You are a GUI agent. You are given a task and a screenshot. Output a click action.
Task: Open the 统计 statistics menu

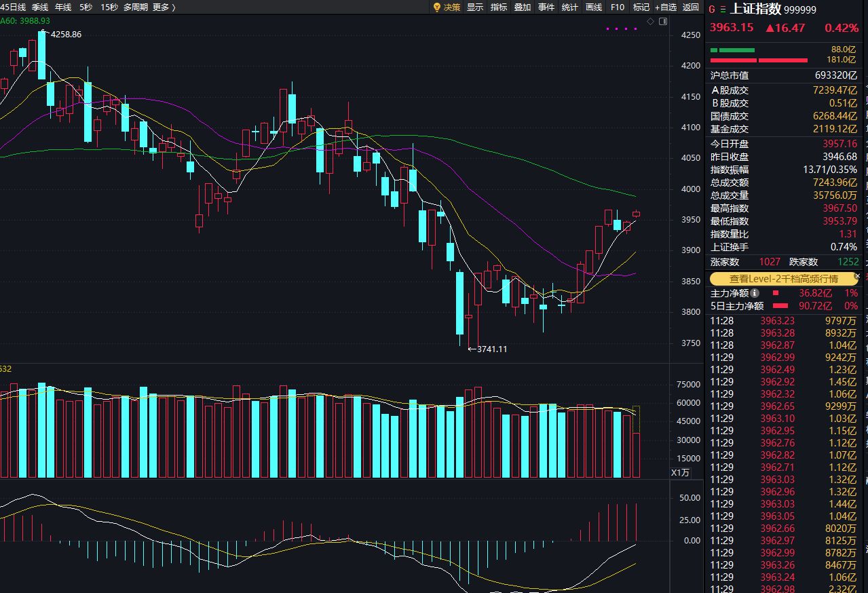pyautogui.click(x=570, y=7)
